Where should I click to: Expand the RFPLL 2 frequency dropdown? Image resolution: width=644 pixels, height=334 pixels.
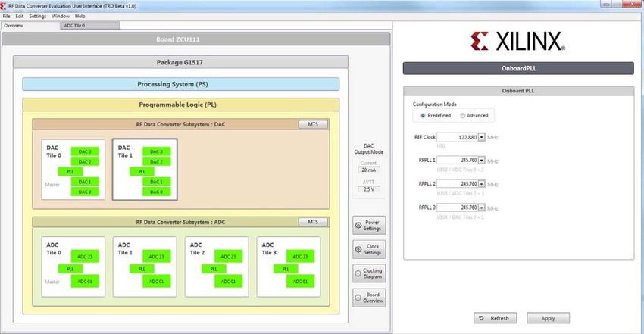click(481, 183)
